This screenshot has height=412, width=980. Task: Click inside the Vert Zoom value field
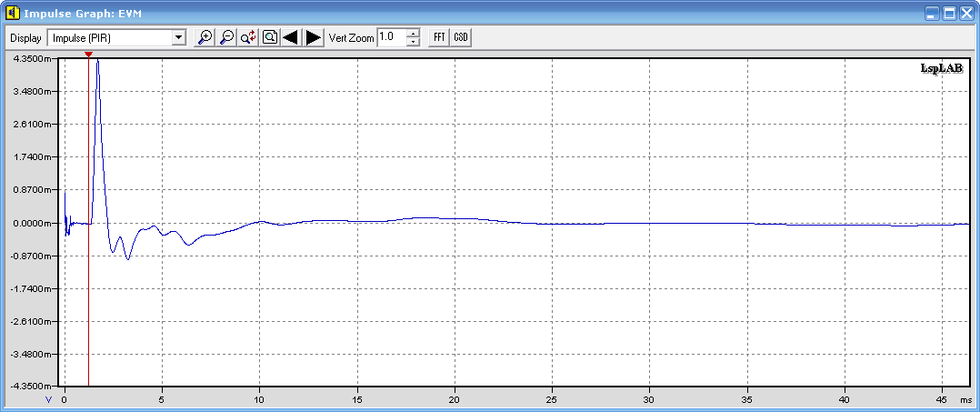coord(391,37)
